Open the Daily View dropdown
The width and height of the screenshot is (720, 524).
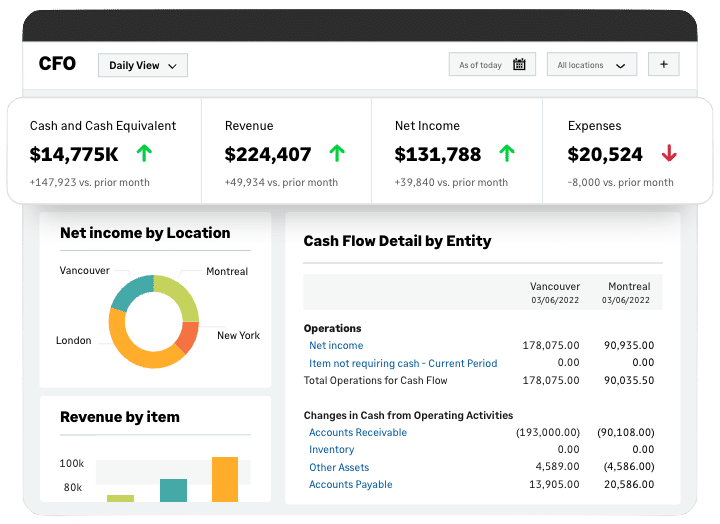click(142, 66)
